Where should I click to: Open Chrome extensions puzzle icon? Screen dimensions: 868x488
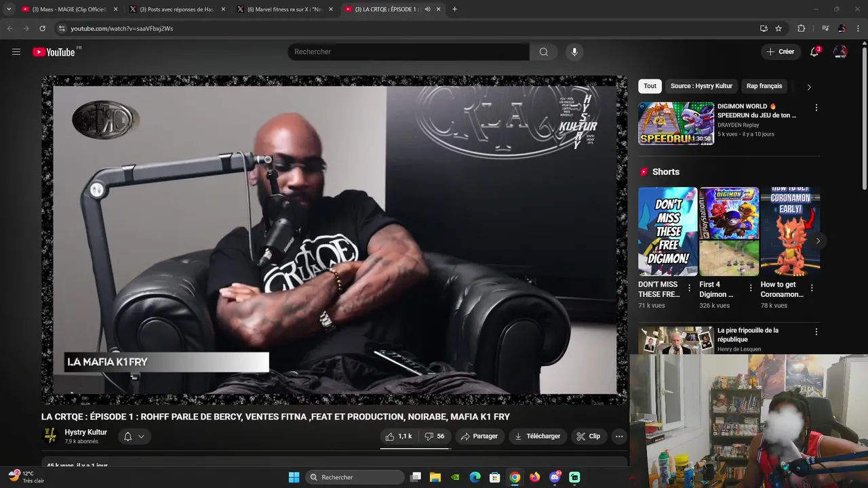tap(802, 28)
